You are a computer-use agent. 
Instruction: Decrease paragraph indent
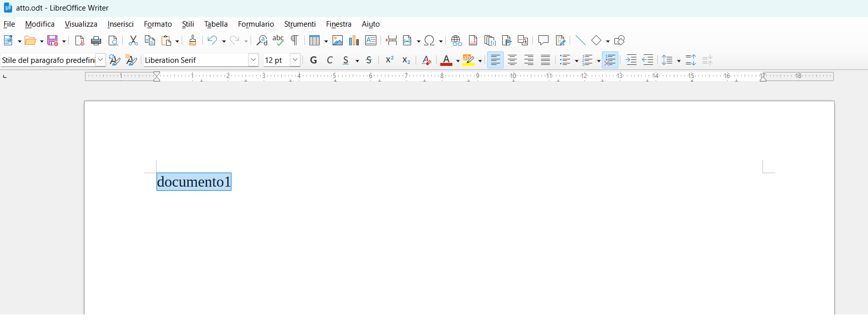(648, 60)
